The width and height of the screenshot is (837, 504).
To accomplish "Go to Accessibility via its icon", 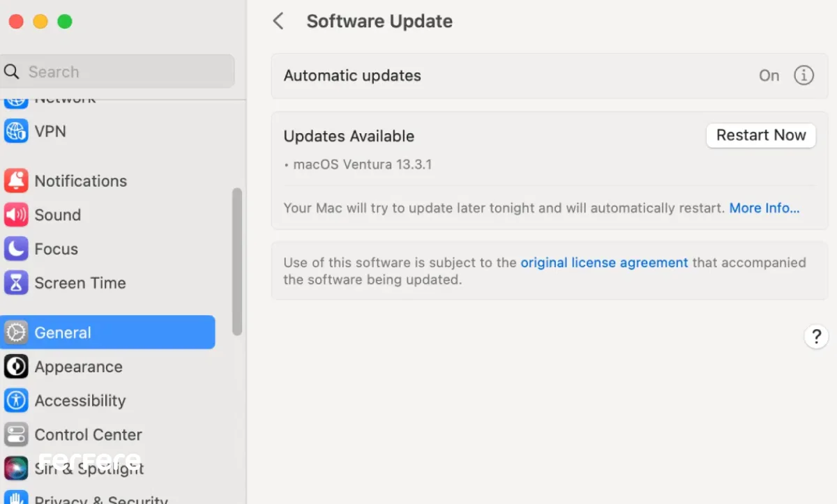I will tap(16, 401).
